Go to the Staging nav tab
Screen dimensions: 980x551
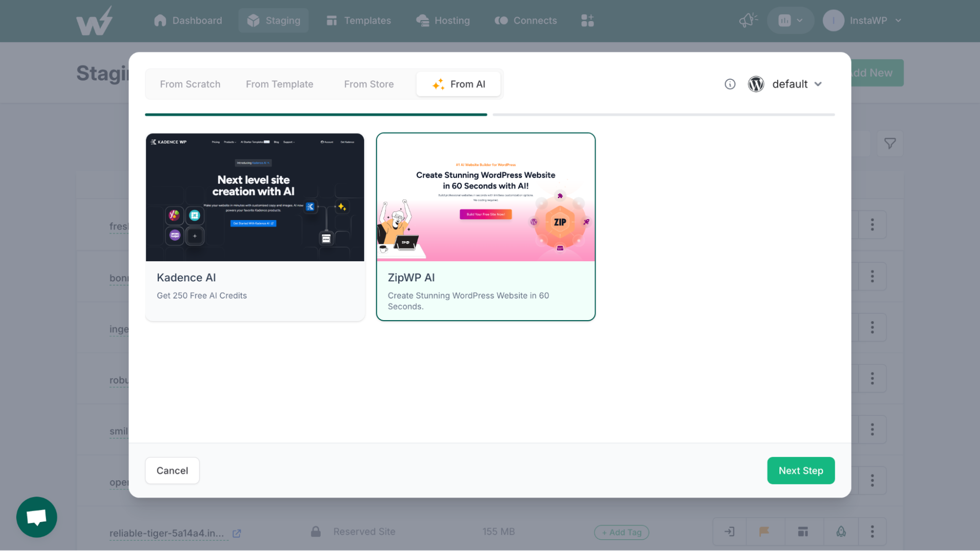pos(274,21)
